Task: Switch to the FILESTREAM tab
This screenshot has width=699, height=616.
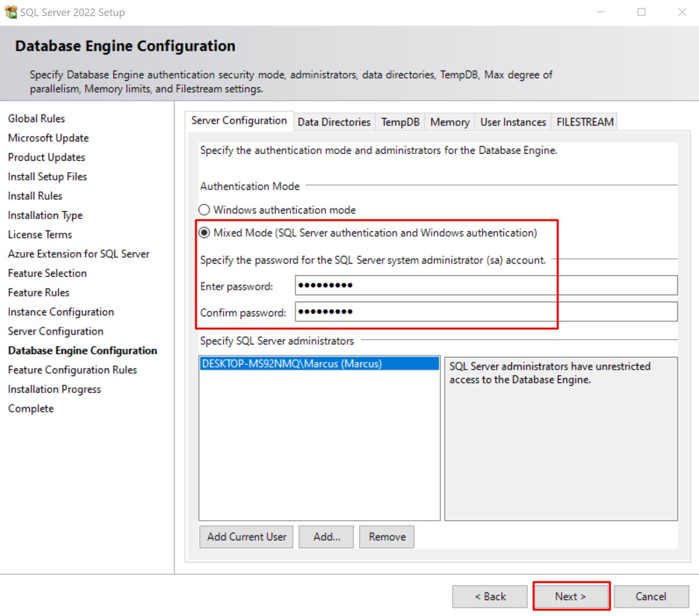Action: pyautogui.click(x=585, y=122)
